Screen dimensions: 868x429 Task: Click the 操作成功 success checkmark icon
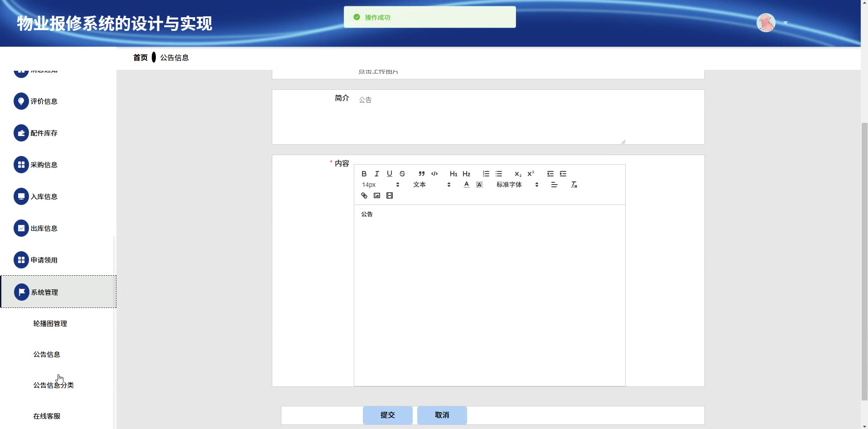[x=357, y=17]
